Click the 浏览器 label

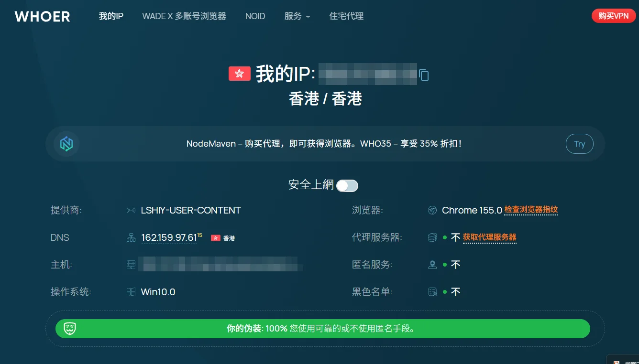tap(367, 210)
